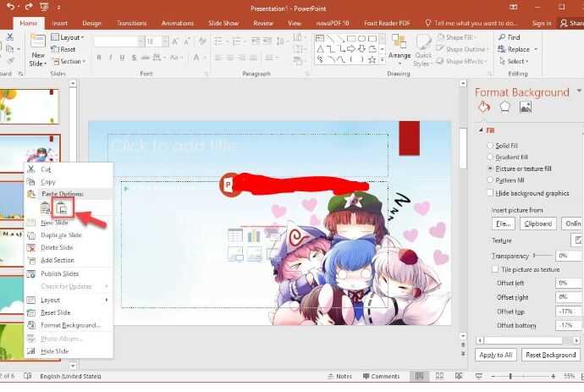The height and width of the screenshot is (392, 584).
Task: Choose Use Destination Theme paste option icon
Action: pyautogui.click(x=46, y=207)
